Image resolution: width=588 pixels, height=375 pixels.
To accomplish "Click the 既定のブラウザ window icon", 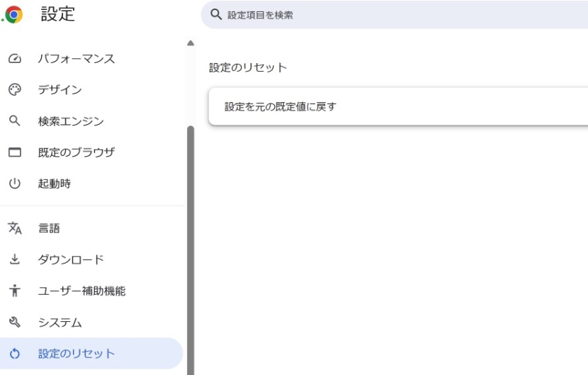I will [13, 152].
